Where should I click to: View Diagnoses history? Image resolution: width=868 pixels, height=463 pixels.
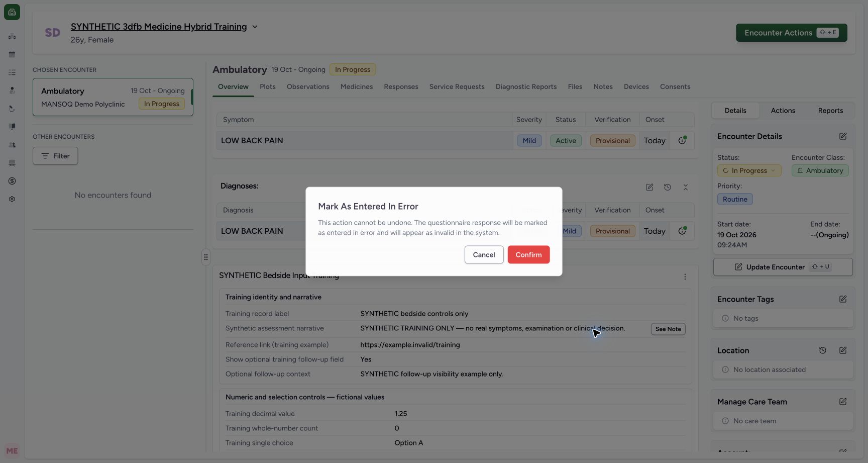[x=667, y=187]
